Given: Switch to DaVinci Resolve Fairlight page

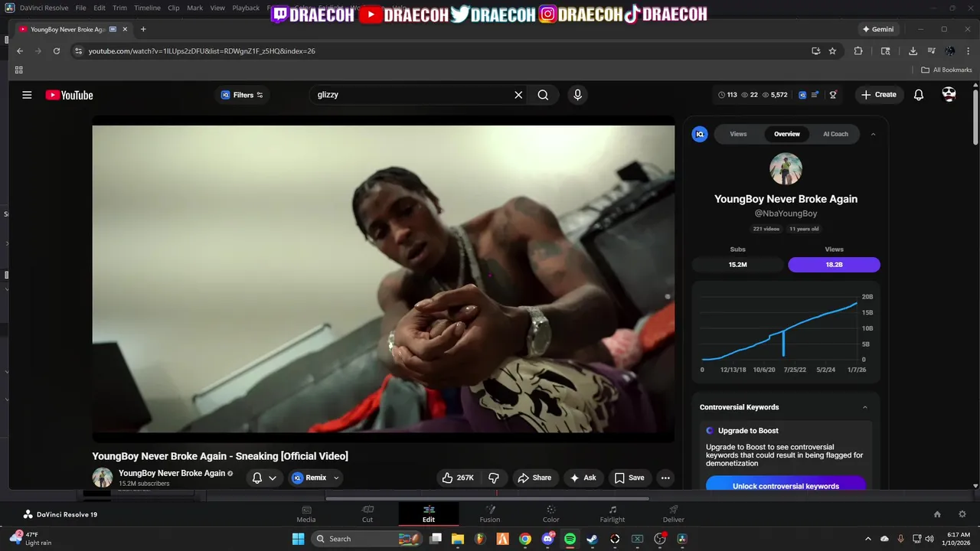Looking at the screenshot, I should (x=612, y=514).
